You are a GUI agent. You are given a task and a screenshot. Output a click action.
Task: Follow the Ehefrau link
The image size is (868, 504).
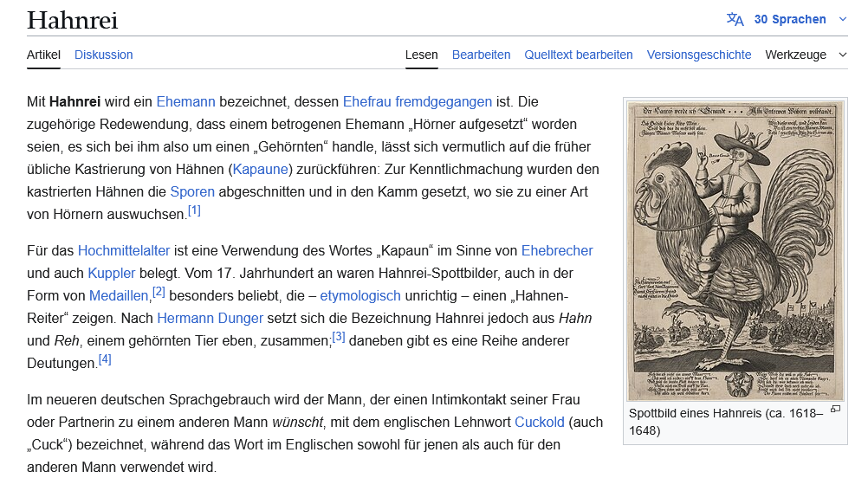tap(367, 102)
